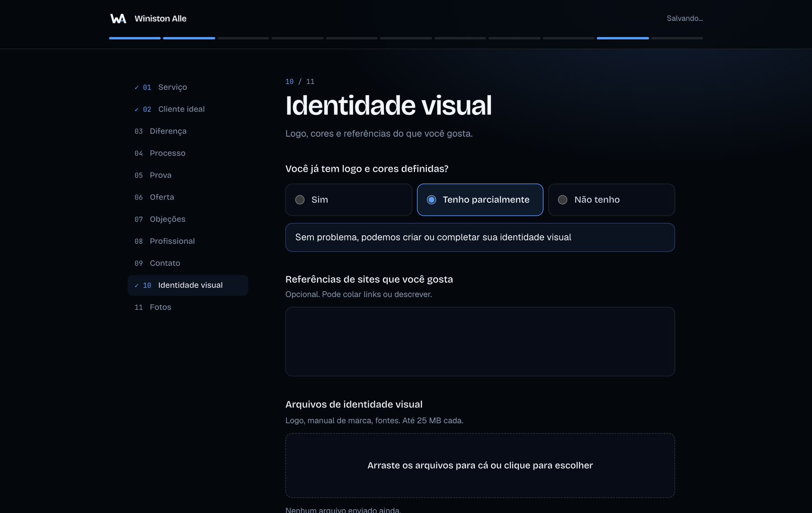This screenshot has width=812, height=513.
Task: Click the file upload drop zone
Action: (x=480, y=466)
